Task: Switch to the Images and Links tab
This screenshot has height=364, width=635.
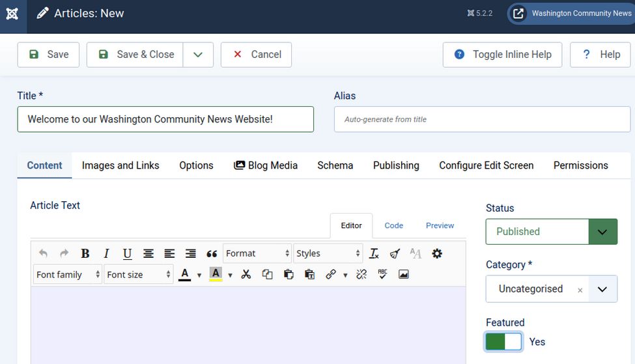Action: pos(120,165)
